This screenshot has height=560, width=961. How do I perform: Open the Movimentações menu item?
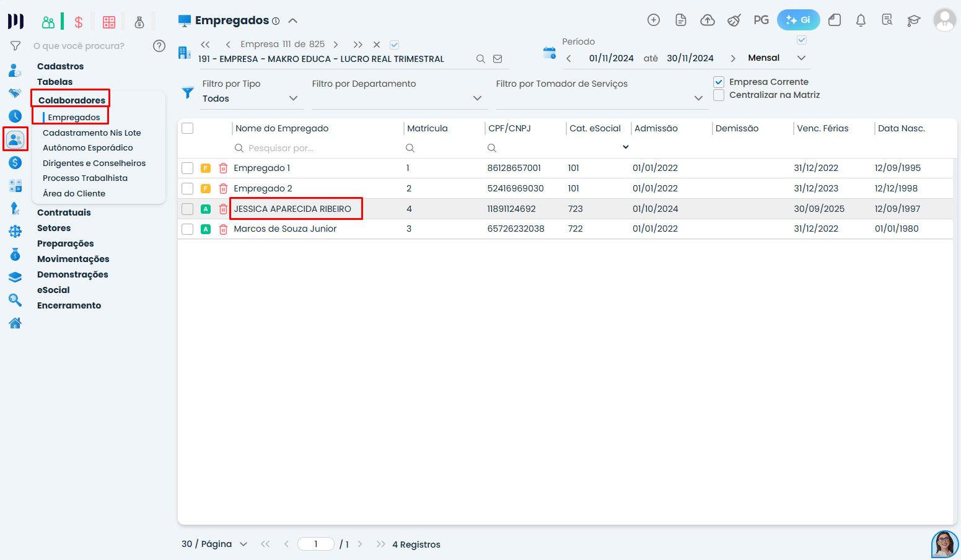tap(73, 259)
